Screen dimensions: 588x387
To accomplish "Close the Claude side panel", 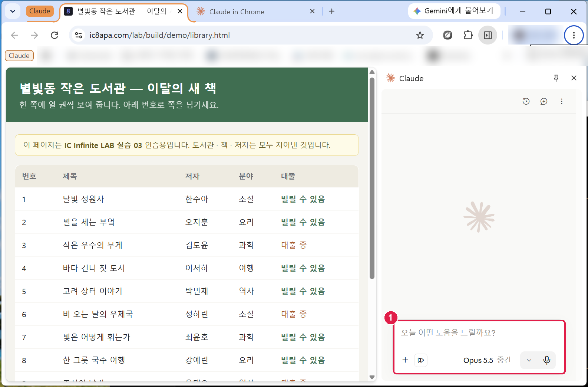I will pyautogui.click(x=574, y=78).
